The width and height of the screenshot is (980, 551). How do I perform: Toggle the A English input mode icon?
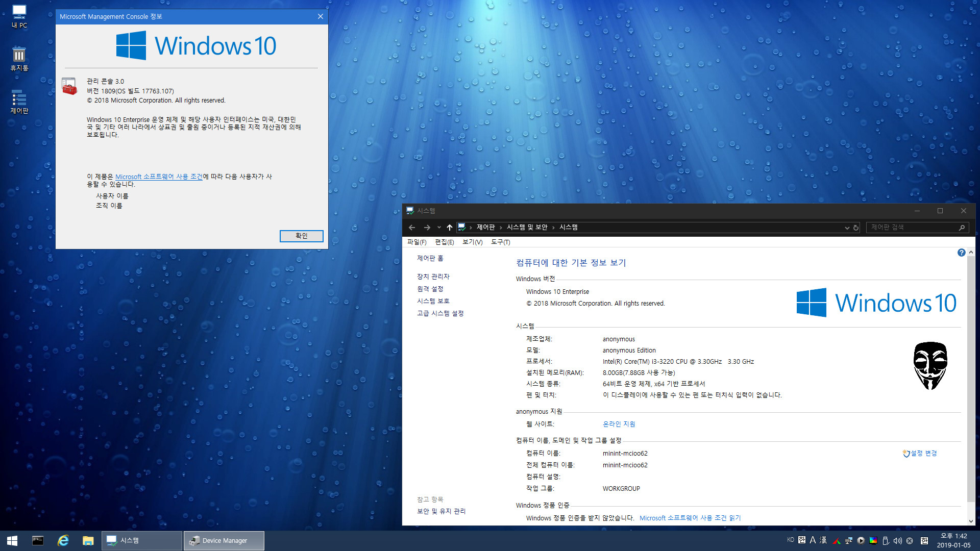click(813, 540)
